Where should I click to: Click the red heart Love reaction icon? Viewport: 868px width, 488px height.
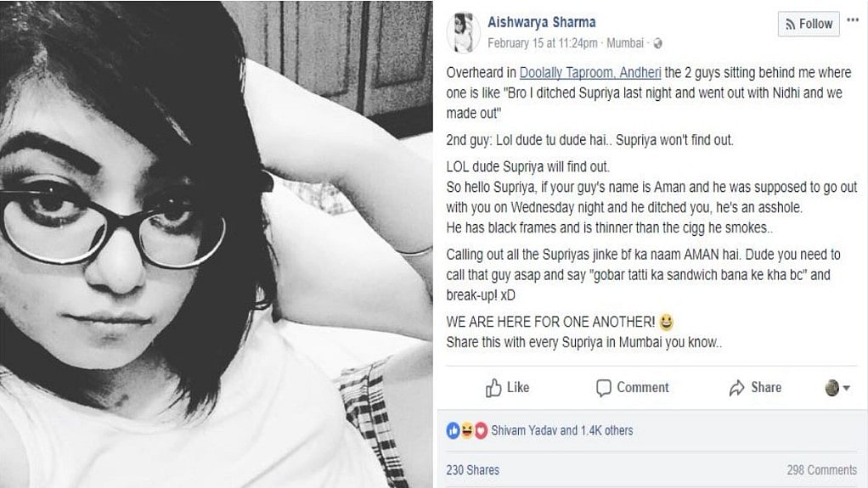point(480,430)
